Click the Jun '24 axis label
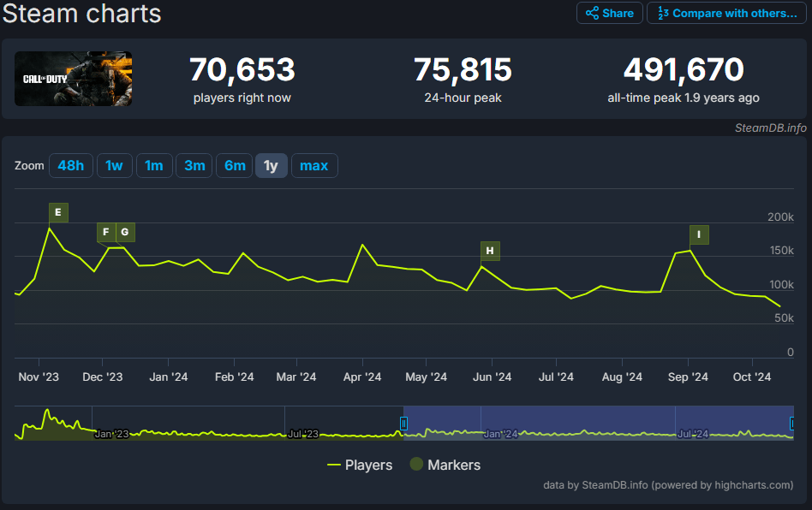The image size is (812, 510). pyautogui.click(x=492, y=377)
